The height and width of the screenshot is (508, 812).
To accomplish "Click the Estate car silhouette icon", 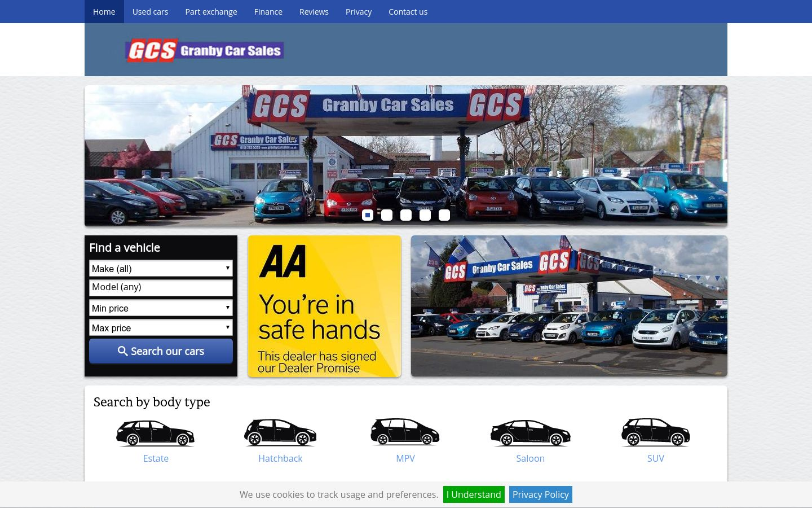I will pos(156,433).
